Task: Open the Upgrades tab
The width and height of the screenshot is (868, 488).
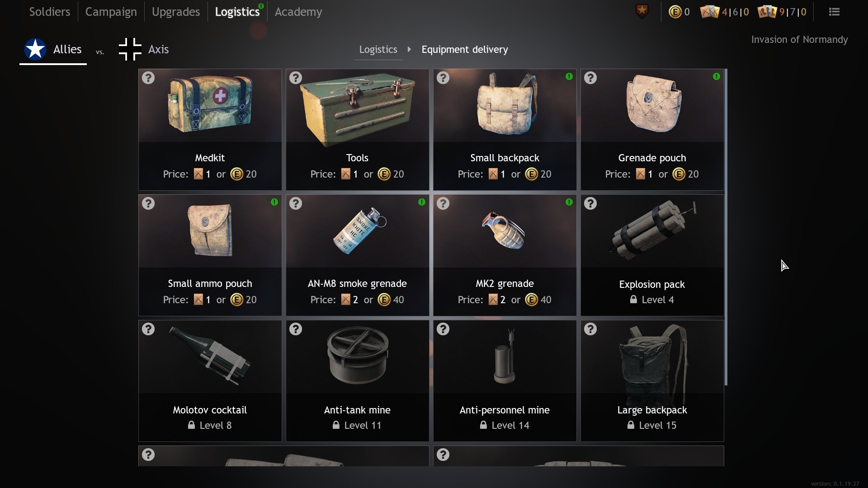Action: point(176,12)
